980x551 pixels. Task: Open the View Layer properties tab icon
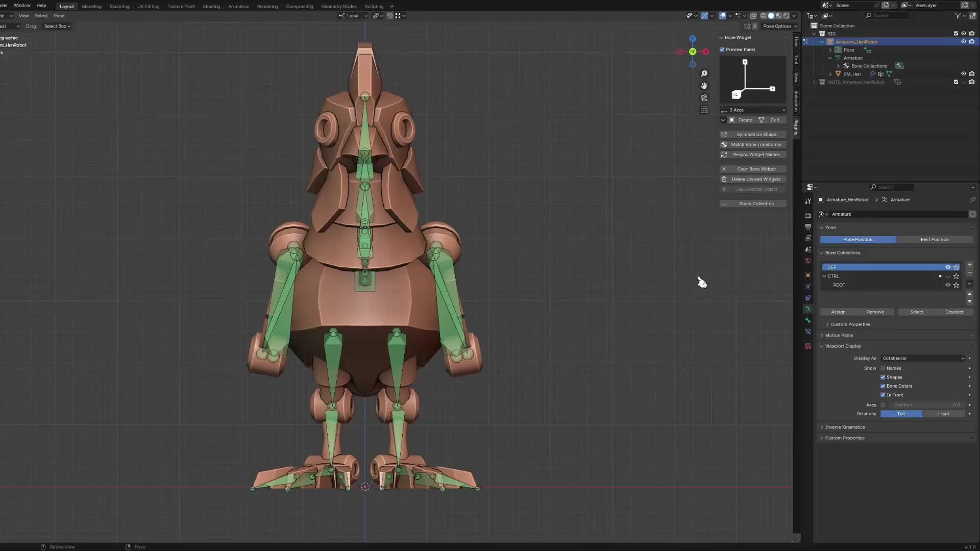point(807,238)
